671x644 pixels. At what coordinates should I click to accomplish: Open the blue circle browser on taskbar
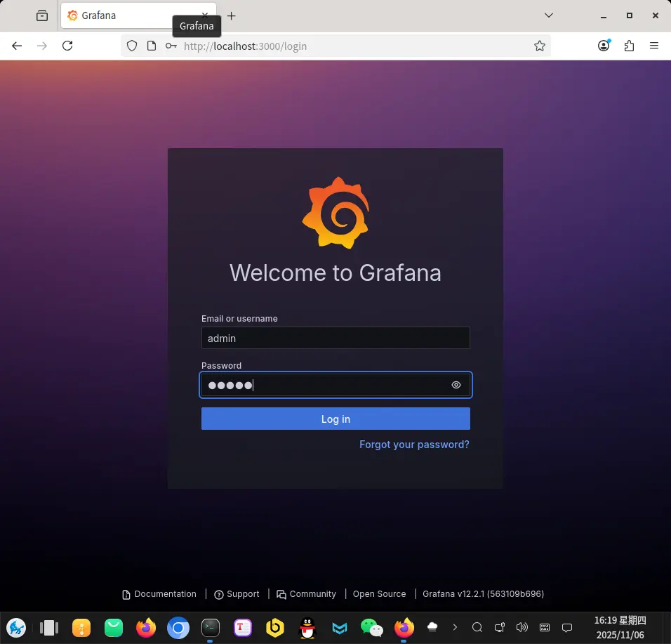pos(178,628)
